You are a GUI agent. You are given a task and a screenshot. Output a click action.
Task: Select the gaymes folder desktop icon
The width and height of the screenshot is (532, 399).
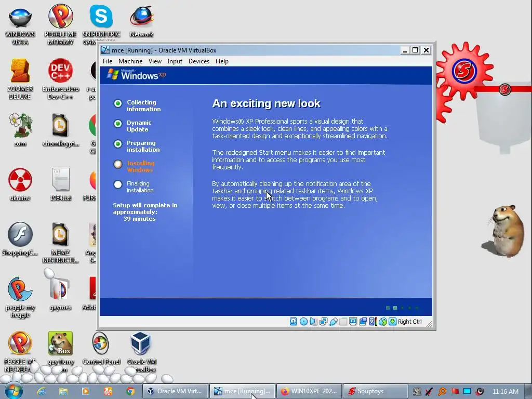pyautogui.click(x=60, y=294)
